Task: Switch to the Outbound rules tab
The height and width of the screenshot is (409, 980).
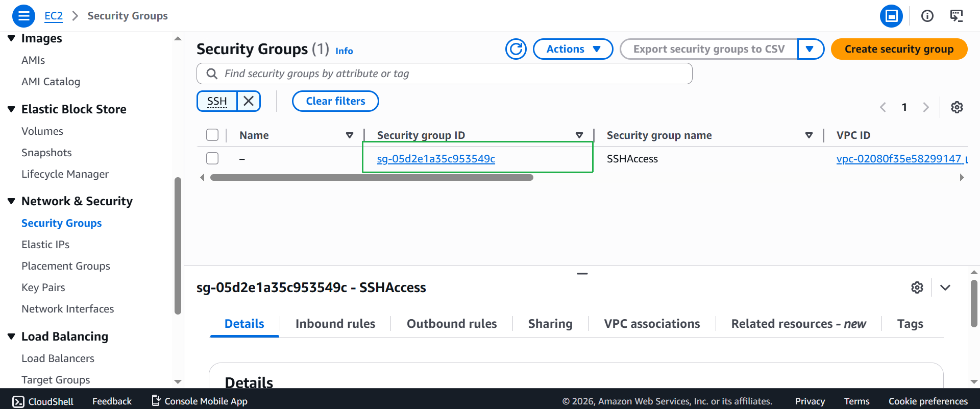Action: coord(452,324)
